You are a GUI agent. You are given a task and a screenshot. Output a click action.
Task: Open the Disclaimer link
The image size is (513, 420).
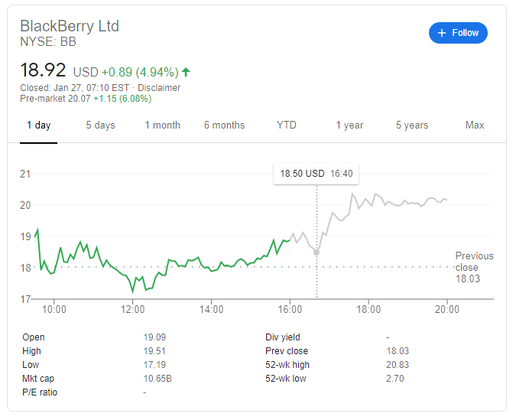tap(159, 88)
